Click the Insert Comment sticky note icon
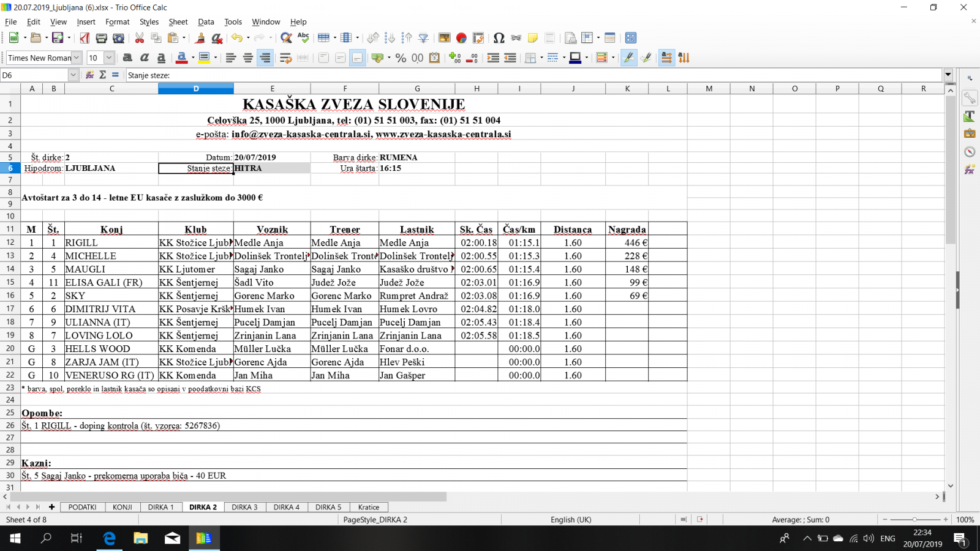 tap(533, 38)
